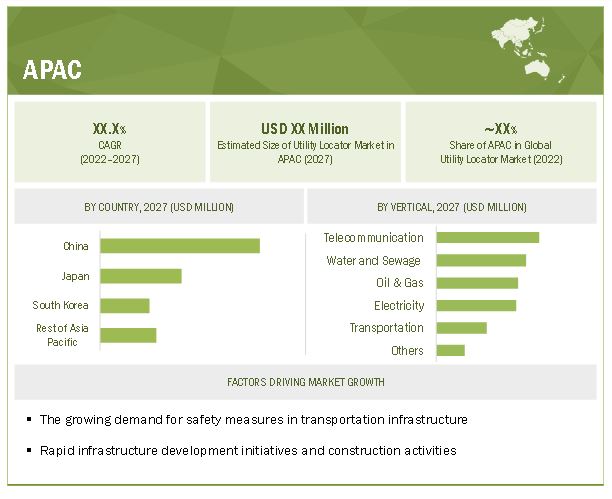Click the Rest of Asia Pacific bar

click(128, 335)
